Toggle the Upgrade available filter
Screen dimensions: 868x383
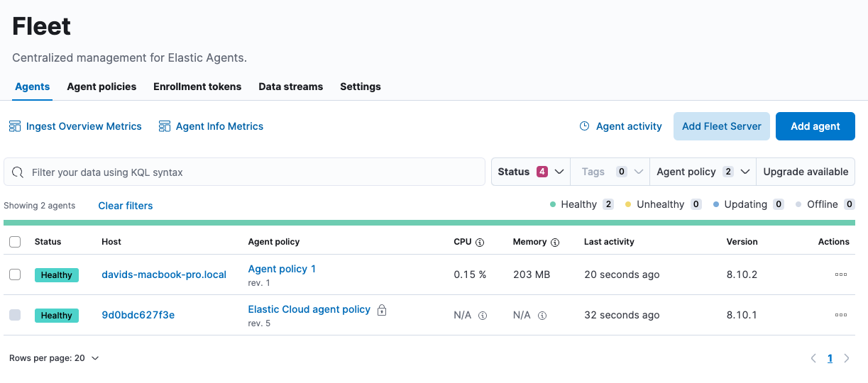coord(806,172)
